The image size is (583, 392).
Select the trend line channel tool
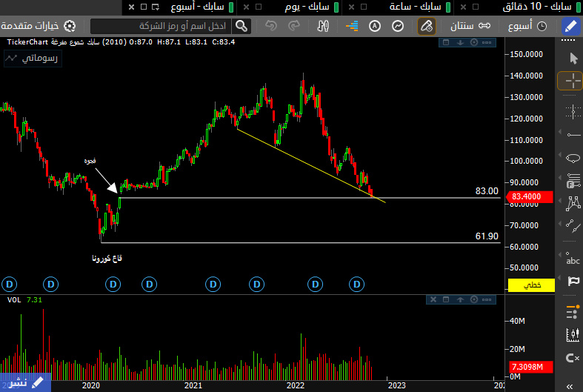pyautogui.click(x=573, y=226)
